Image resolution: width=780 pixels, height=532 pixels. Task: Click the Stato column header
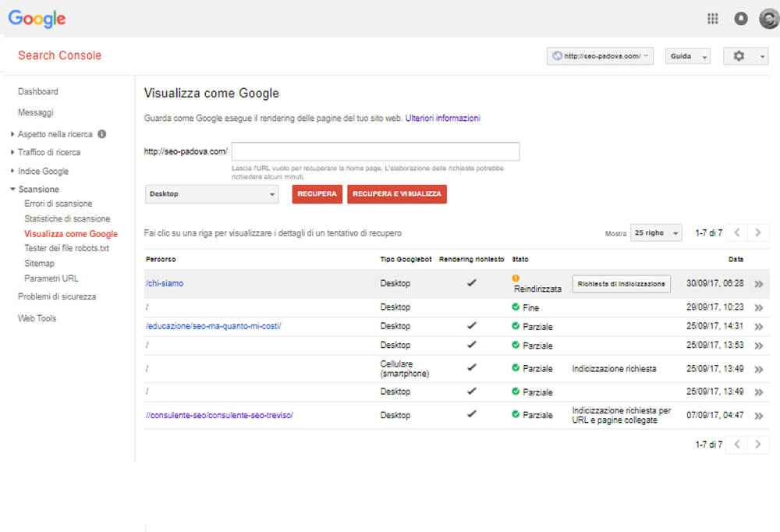pyautogui.click(x=520, y=259)
